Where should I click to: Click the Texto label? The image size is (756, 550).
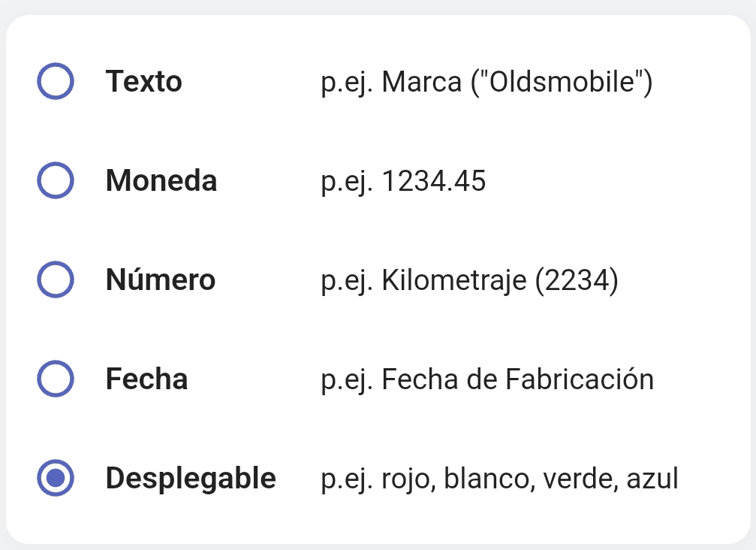point(145,81)
